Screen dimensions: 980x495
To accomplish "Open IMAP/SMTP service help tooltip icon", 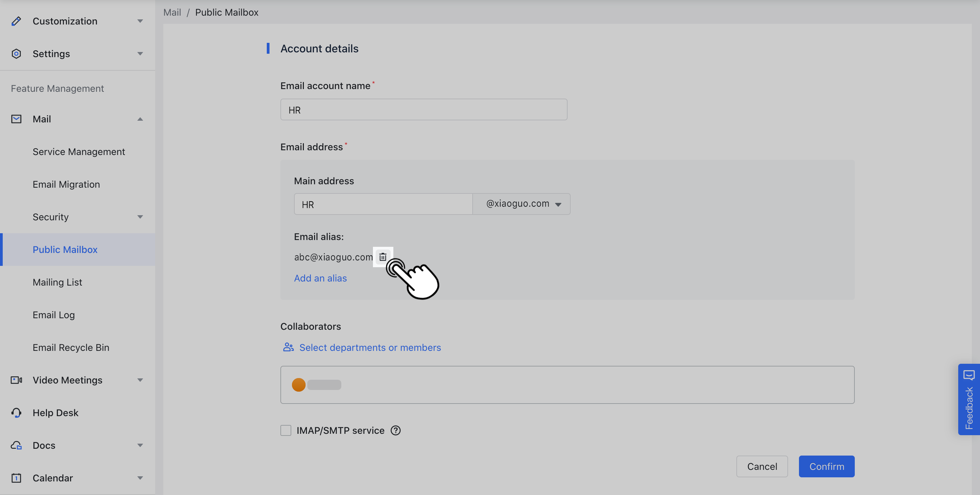I will coord(395,430).
